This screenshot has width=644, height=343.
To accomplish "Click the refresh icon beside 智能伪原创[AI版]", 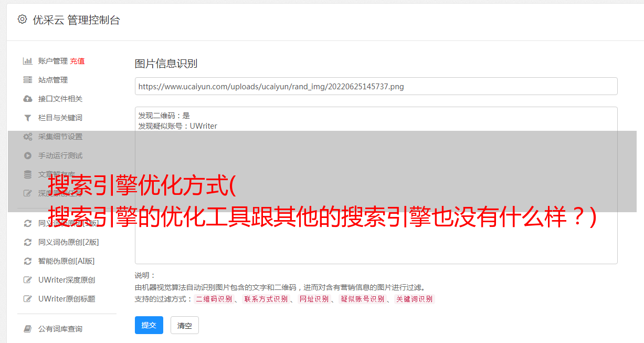I will point(28,261).
